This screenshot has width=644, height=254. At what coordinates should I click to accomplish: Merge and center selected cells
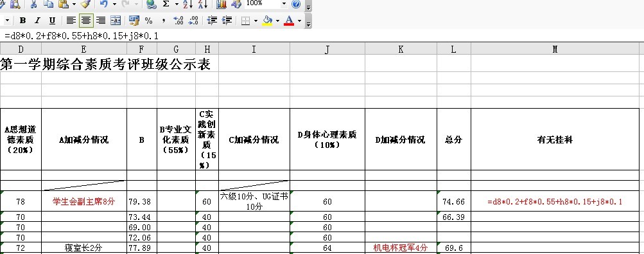116,20
